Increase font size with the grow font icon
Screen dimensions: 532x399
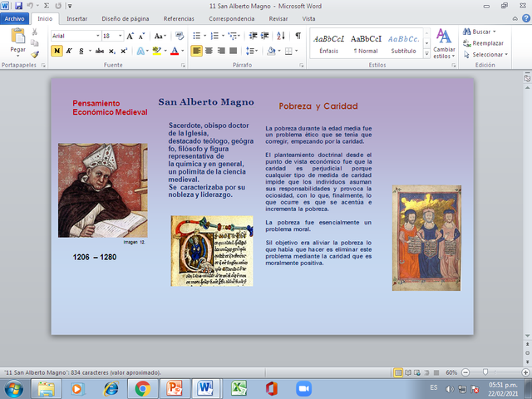point(130,36)
